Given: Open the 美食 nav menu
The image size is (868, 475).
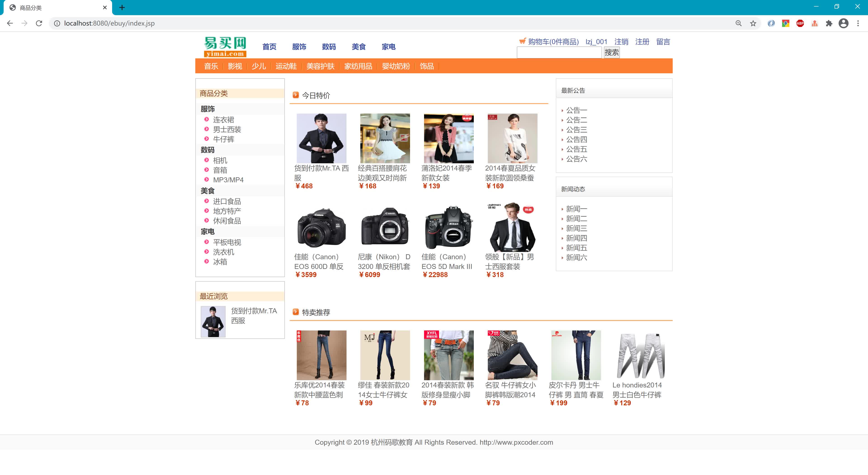Looking at the screenshot, I should 359,47.
